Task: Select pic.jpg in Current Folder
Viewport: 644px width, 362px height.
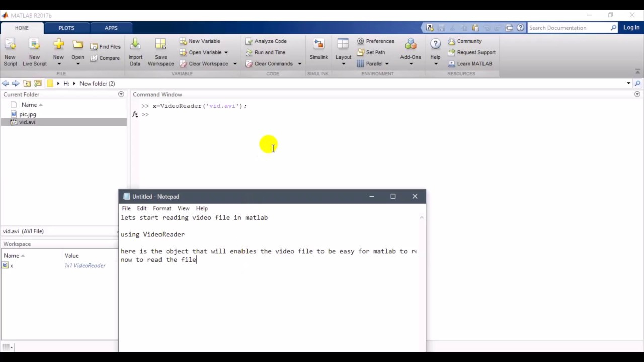Action: pos(28,114)
